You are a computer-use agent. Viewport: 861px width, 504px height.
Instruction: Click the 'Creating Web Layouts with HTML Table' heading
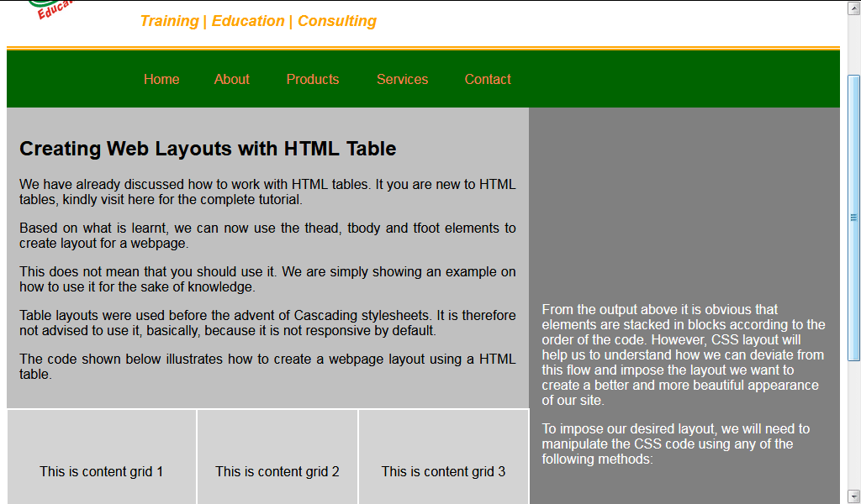tap(207, 149)
